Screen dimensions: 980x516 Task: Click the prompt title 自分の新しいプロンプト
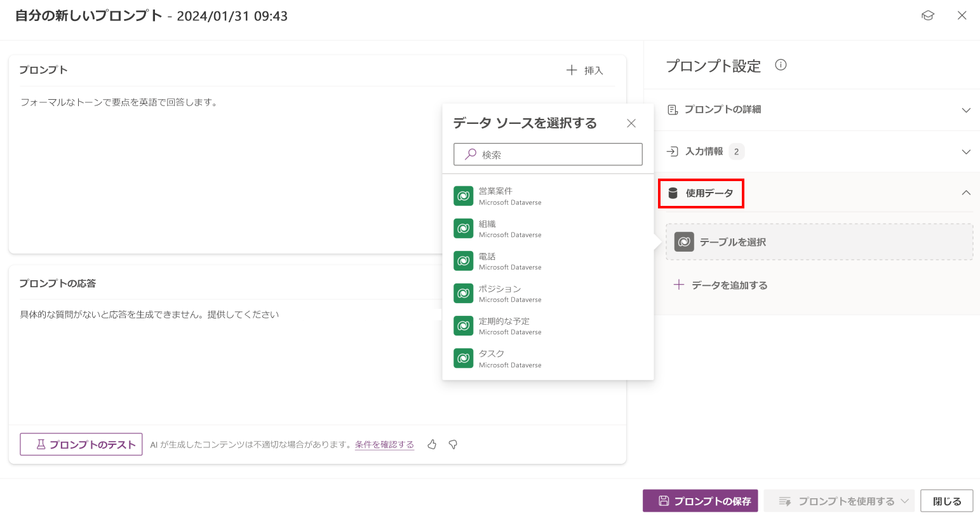coord(89,16)
